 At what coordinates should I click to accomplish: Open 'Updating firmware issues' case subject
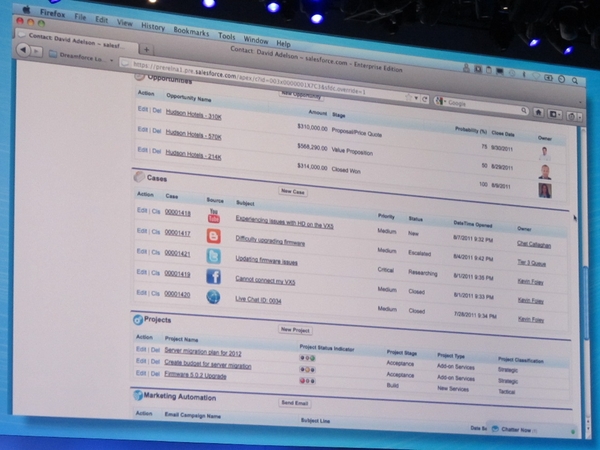coord(266,260)
